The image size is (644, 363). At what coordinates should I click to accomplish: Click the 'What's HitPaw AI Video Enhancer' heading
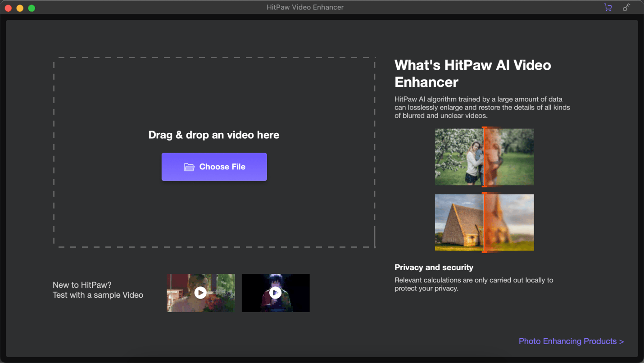[473, 73]
